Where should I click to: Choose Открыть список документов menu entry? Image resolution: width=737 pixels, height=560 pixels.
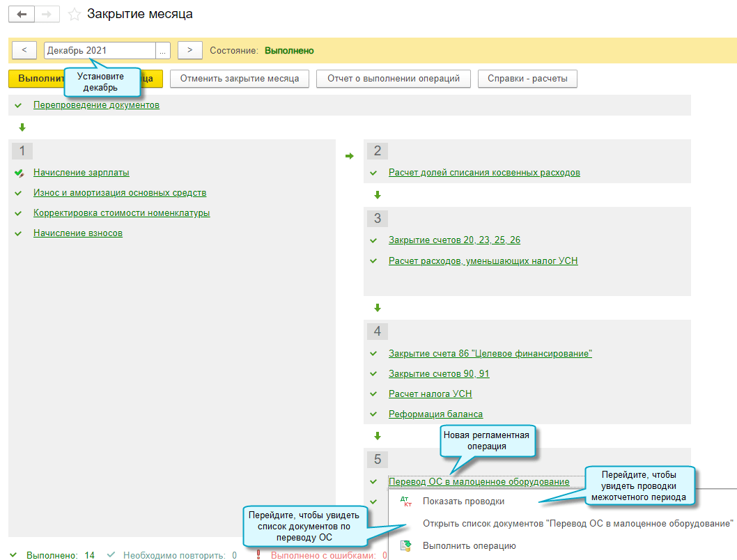(577, 523)
